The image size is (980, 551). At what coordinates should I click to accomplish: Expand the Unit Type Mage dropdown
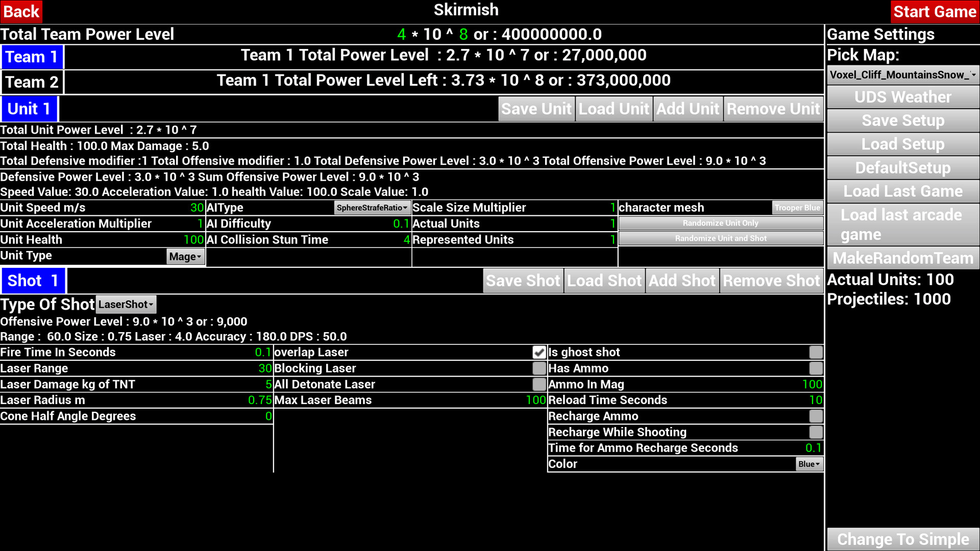point(185,257)
